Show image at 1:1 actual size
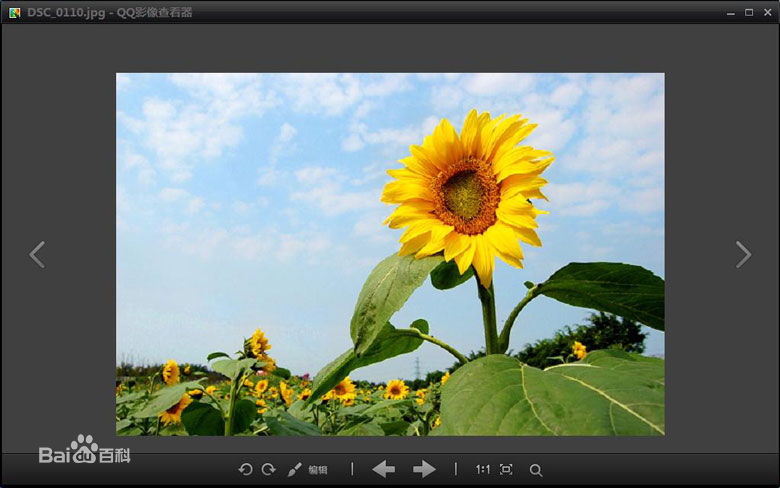 (483, 469)
